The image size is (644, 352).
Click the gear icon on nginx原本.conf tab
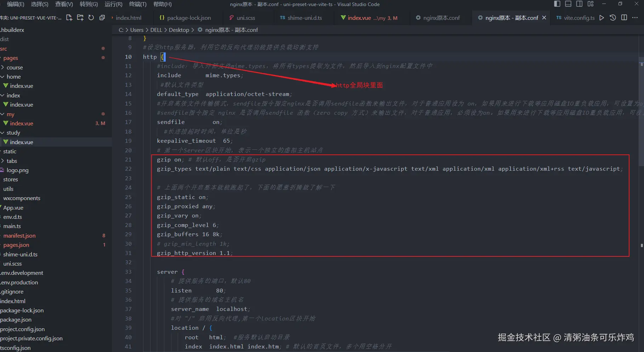pos(418,18)
